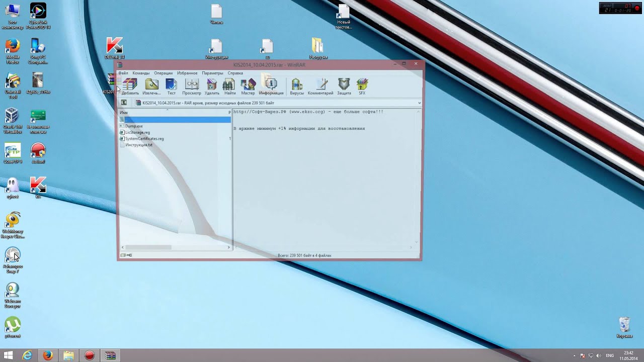The height and width of the screenshot is (362, 644).
Task: Launch the Мастер (Wizard) tool
Action: (x=248, y=86)
